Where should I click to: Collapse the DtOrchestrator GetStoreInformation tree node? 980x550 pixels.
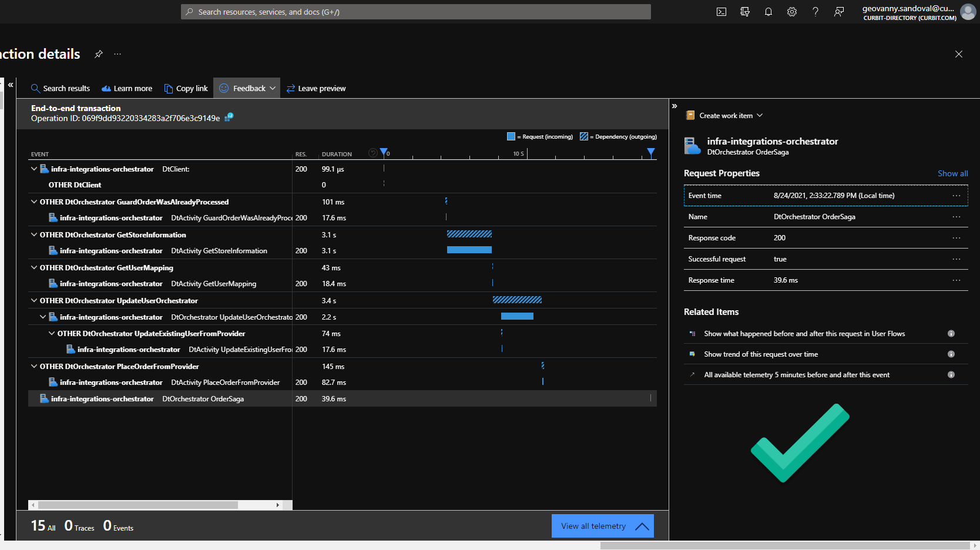click(33, 234)
